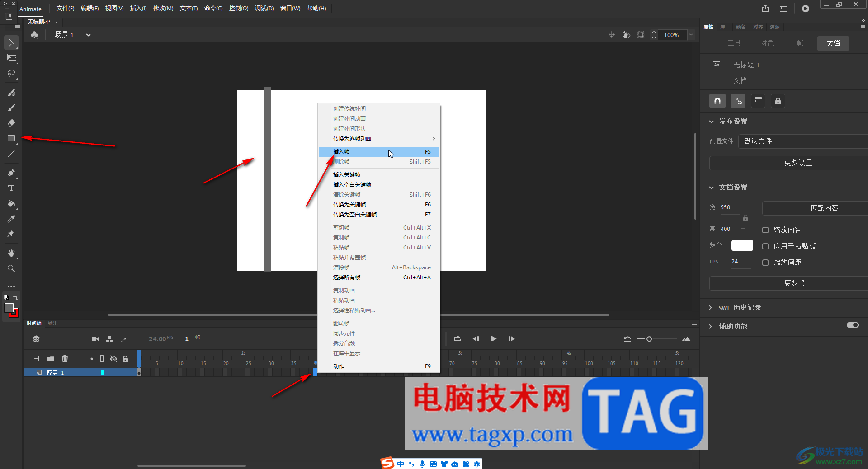This screenshot has height=469, width=868.
Task: Choose 转换为关键帧 from the context menu
Action: click(x=379, y=205)
